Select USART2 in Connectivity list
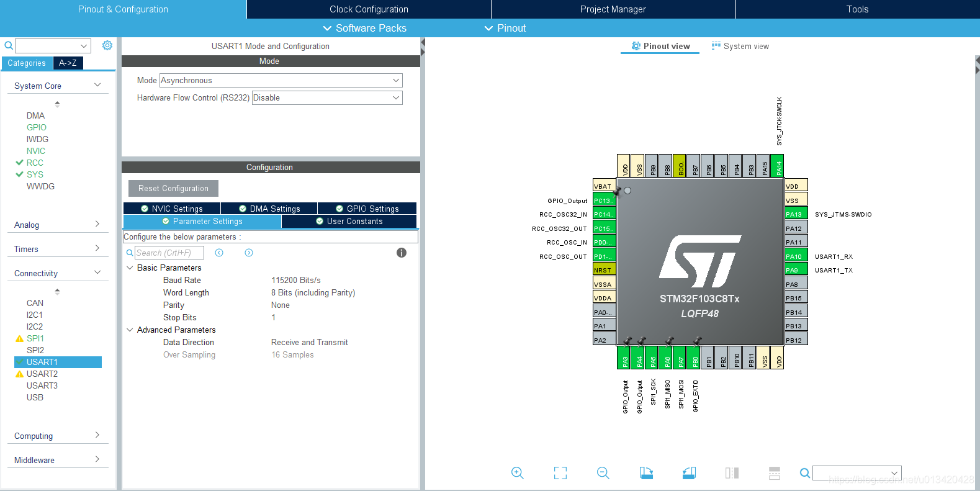This screenshot has width=980, height=491. click(42, 374)
